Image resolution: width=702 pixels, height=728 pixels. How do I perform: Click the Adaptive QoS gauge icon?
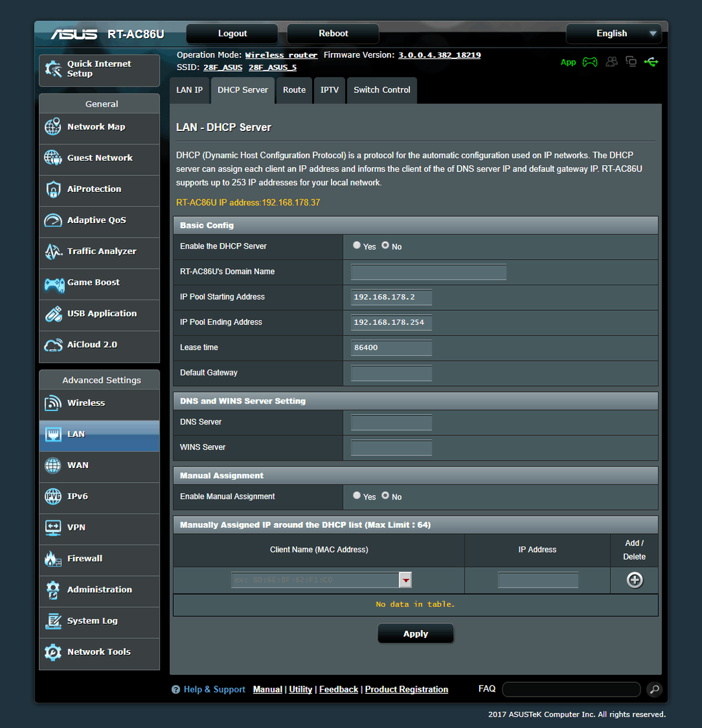point(53,220)
